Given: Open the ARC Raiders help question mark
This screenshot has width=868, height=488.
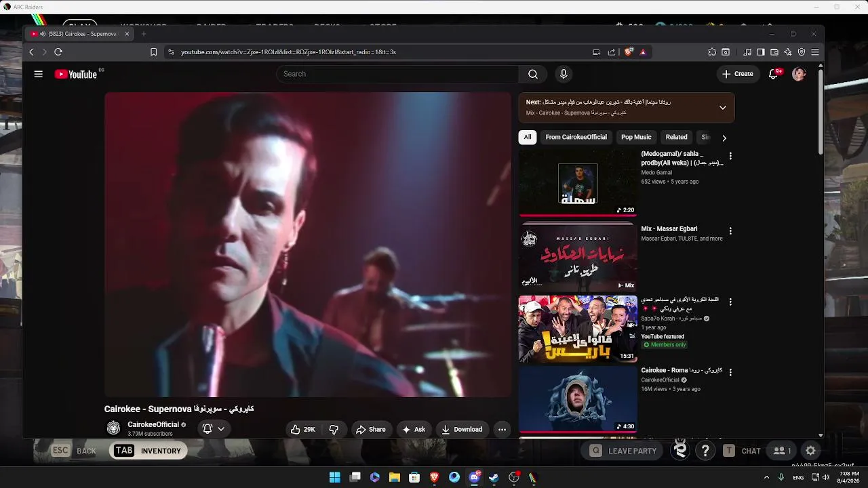Looking at the screenshot, I should point(705,451).
